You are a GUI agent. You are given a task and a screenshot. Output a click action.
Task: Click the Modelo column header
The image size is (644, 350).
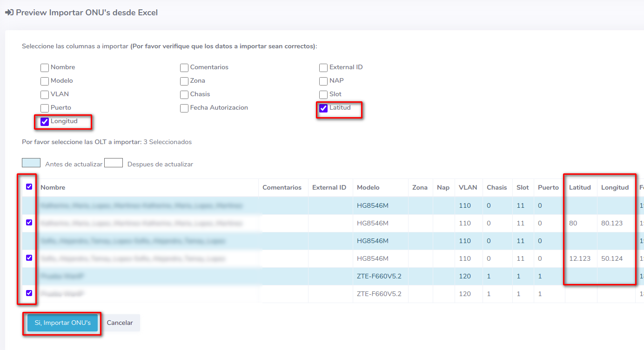(368, 188)
